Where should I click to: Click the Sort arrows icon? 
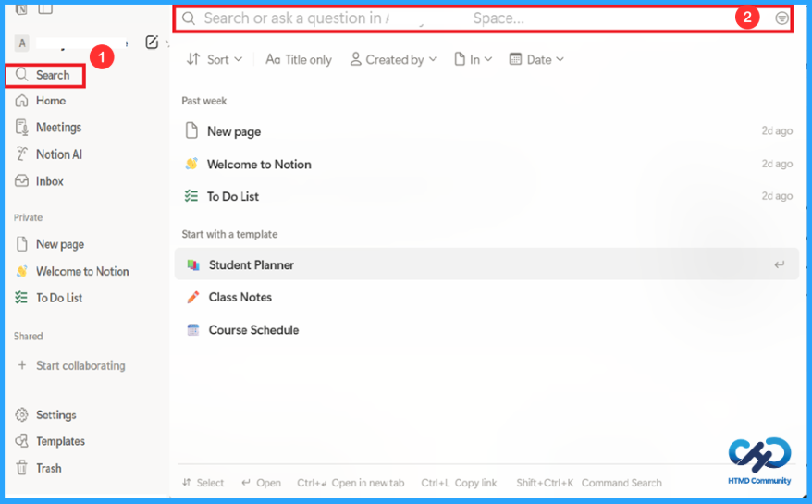pos(193,59)
